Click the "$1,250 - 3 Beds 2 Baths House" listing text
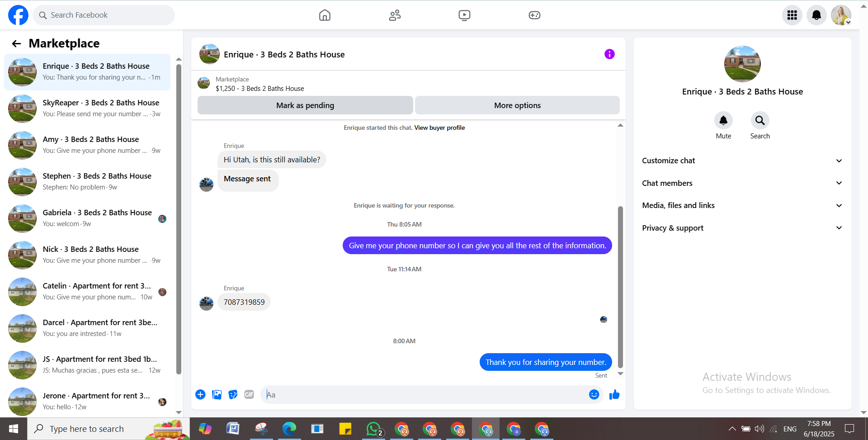The height and width of the screenshot is (440, 868). [260, 89]
